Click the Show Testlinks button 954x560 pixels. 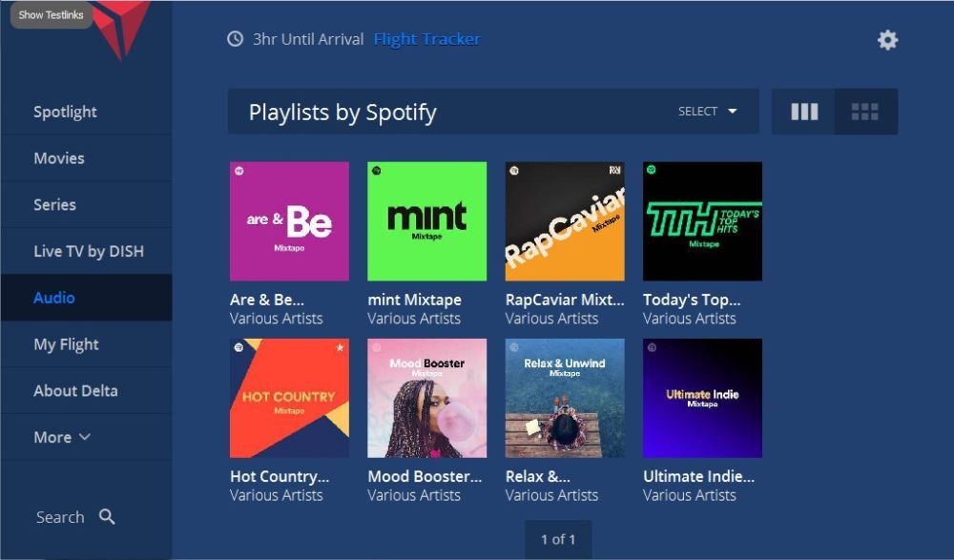point(51,14)
